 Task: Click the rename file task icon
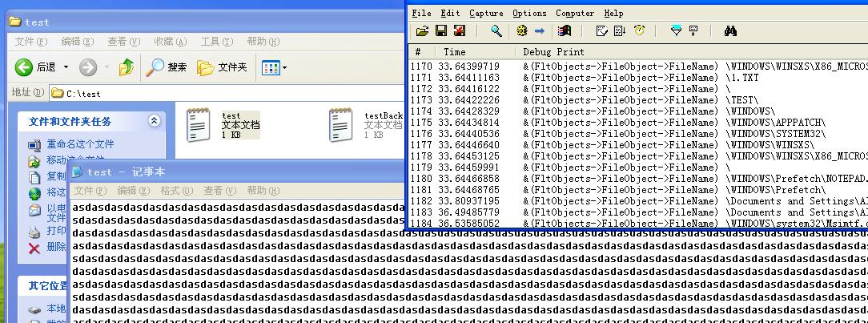34,145
